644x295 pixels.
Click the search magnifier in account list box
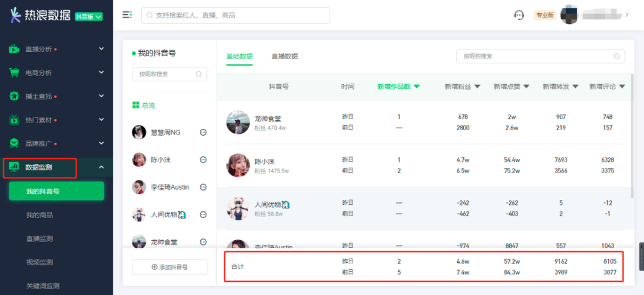[x=199, y=74]
